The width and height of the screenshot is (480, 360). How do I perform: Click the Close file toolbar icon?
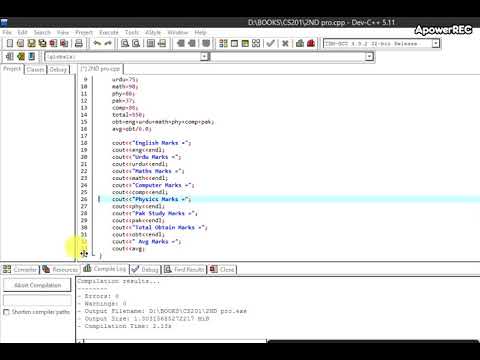tap(53, 43)
